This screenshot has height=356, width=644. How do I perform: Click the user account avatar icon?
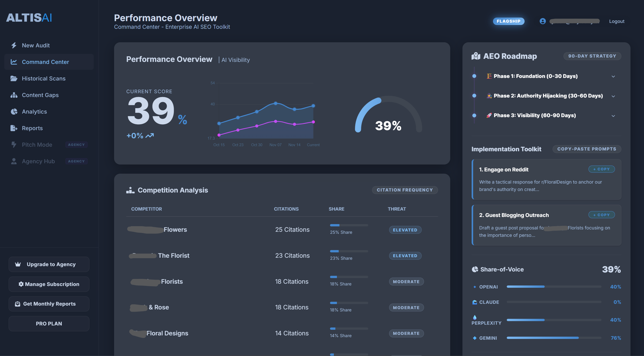coord(543,21)
